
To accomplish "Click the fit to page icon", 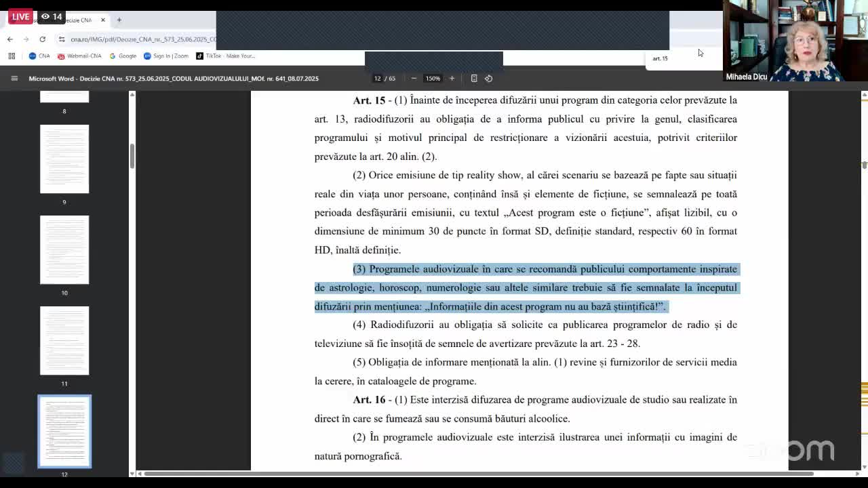I will pos(474,79).
